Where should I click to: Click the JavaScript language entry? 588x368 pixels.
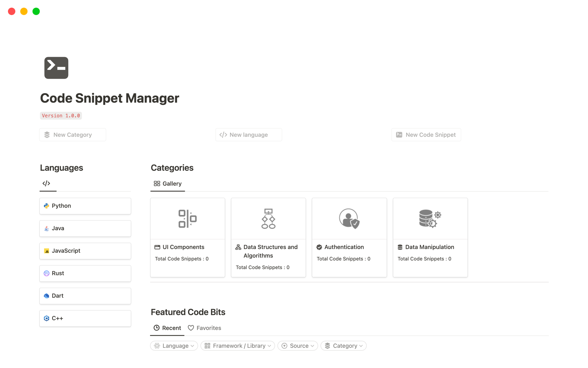[85, 251]
